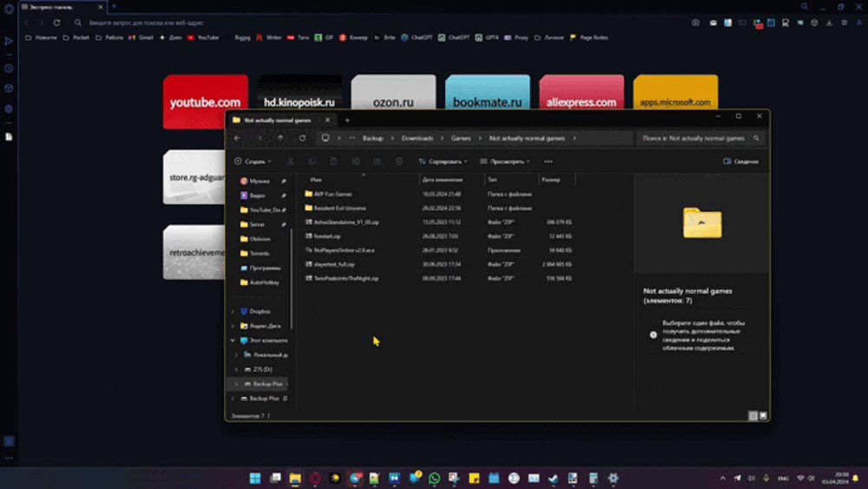
Task: Open the ozon.ru speed dial tile
Action: tap(393, 92)
